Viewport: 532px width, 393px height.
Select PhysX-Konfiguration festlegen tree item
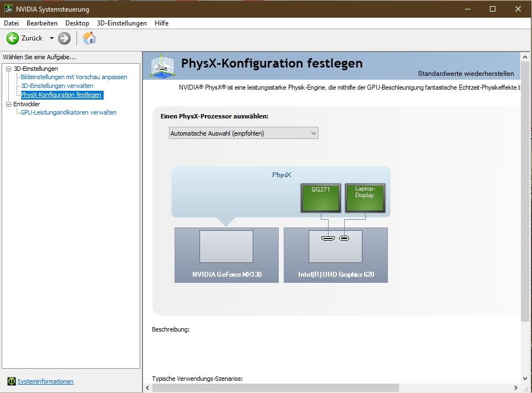[x=62, y=95]
